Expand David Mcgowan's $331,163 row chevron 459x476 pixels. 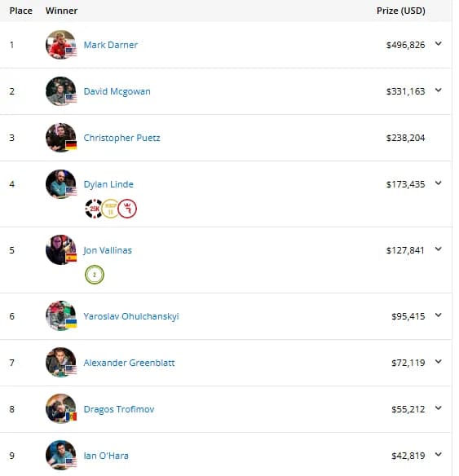[438, 90]
